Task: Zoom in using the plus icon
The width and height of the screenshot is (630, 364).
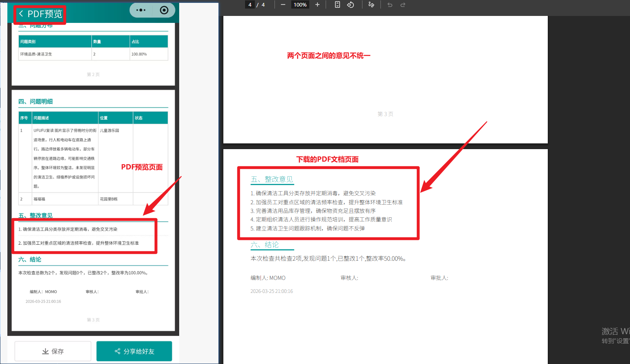Action: (x=317, y=5)
